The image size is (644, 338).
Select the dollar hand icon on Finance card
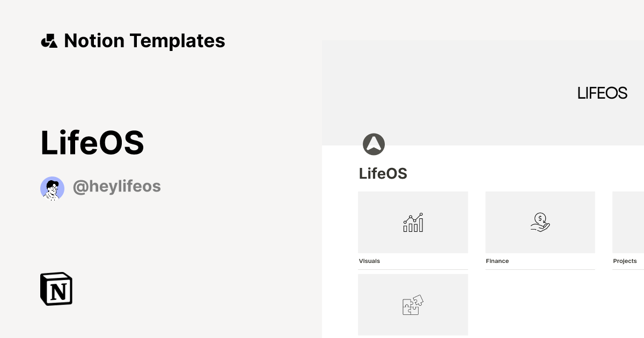click(x=540, y=223)
